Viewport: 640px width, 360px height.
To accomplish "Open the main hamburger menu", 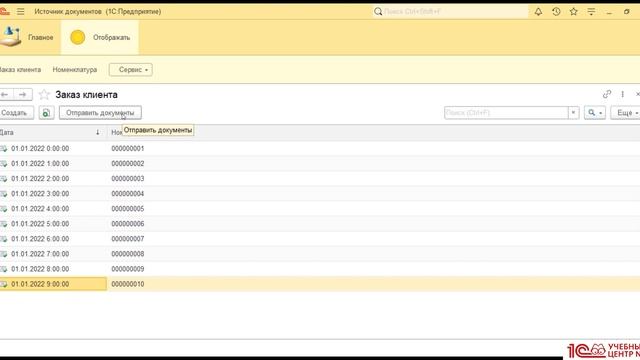I will point(20,11).
